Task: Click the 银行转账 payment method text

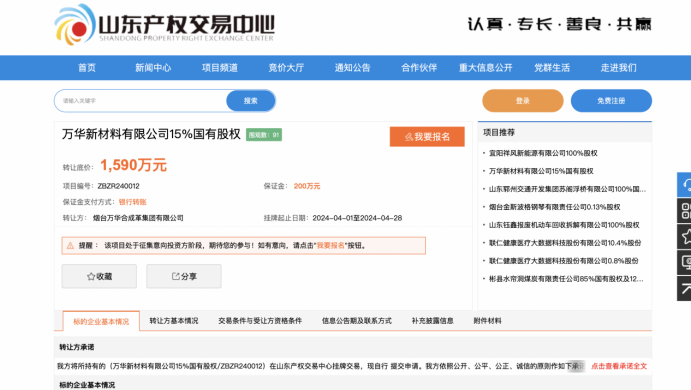Action: coord(132,202)
